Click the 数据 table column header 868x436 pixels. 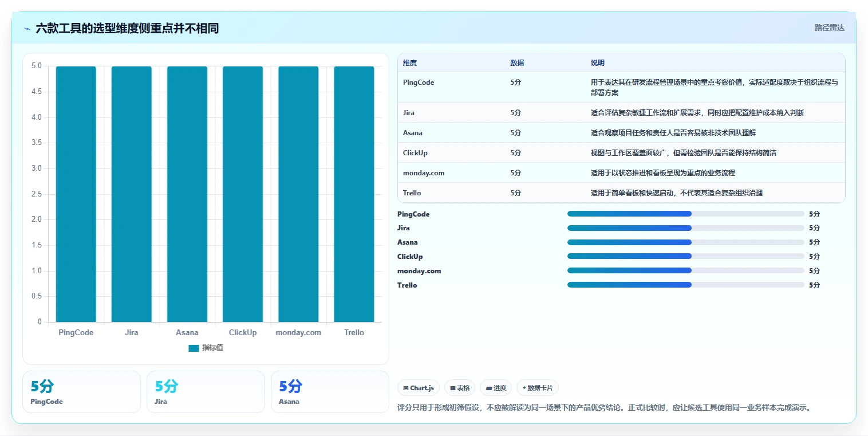pos(517,63)
